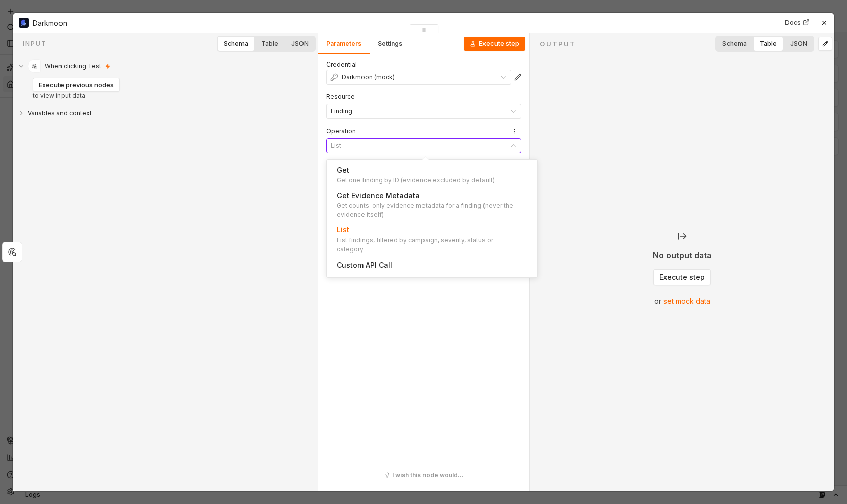Viewport: 847px width, 504px height.
Task: Open Operation field options three-dot menu
Action: 514,131
